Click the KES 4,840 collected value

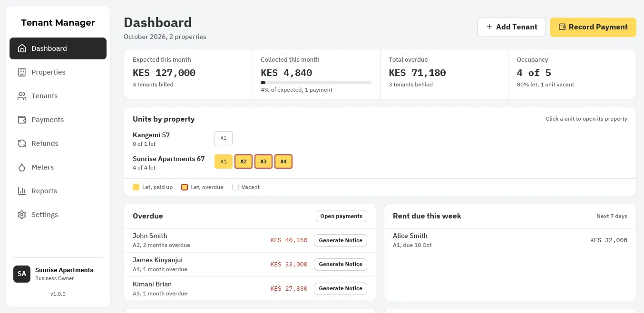pos(286,73)
